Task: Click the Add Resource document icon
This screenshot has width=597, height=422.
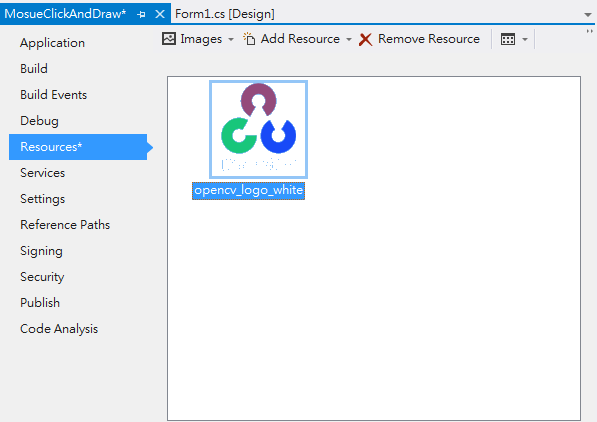Action: (x=249, y=39)
